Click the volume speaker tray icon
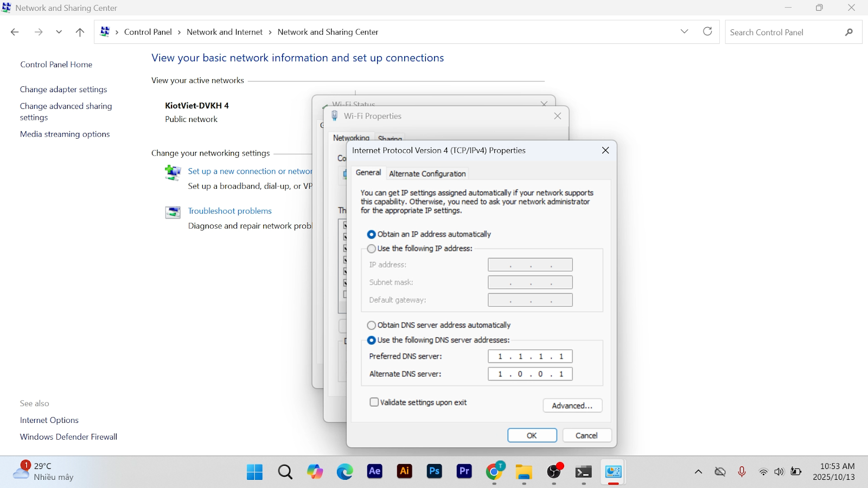 (779, 472)
